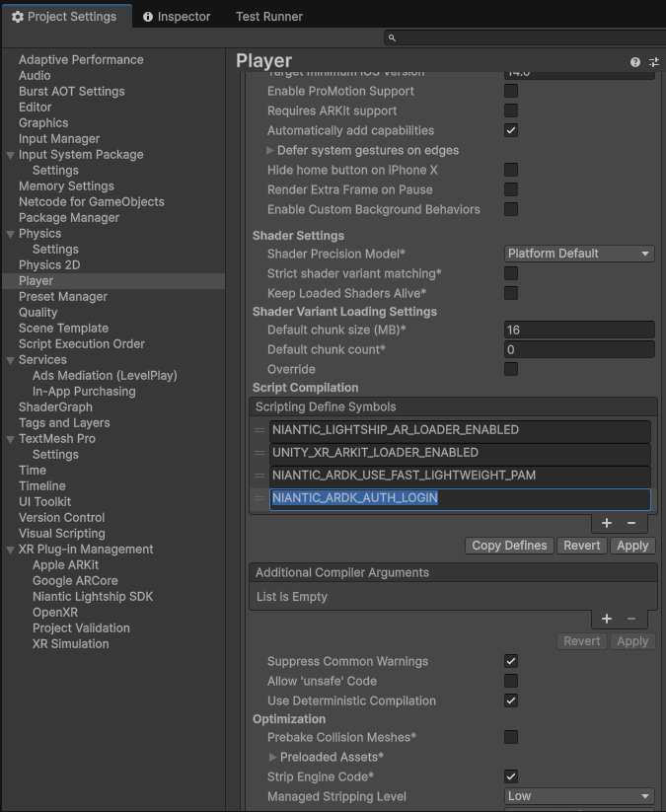This screenshot has width=666, height=812.
Task: Open Quality settings category
Action: [x=37, y=312]
